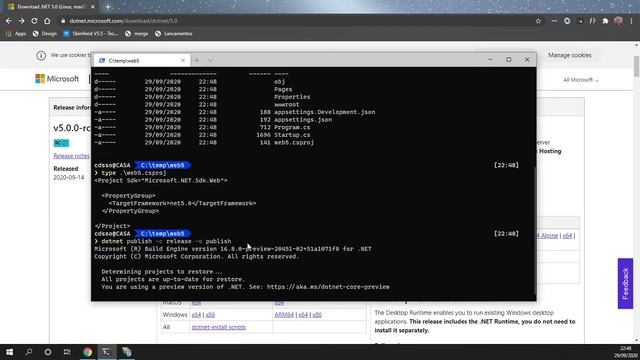This screenshot has width=640, height=360.
Task: Click the aka.ms/dotnet-core-preview URL in terminal
Action: pyautogui.click(x=328, y=287)
